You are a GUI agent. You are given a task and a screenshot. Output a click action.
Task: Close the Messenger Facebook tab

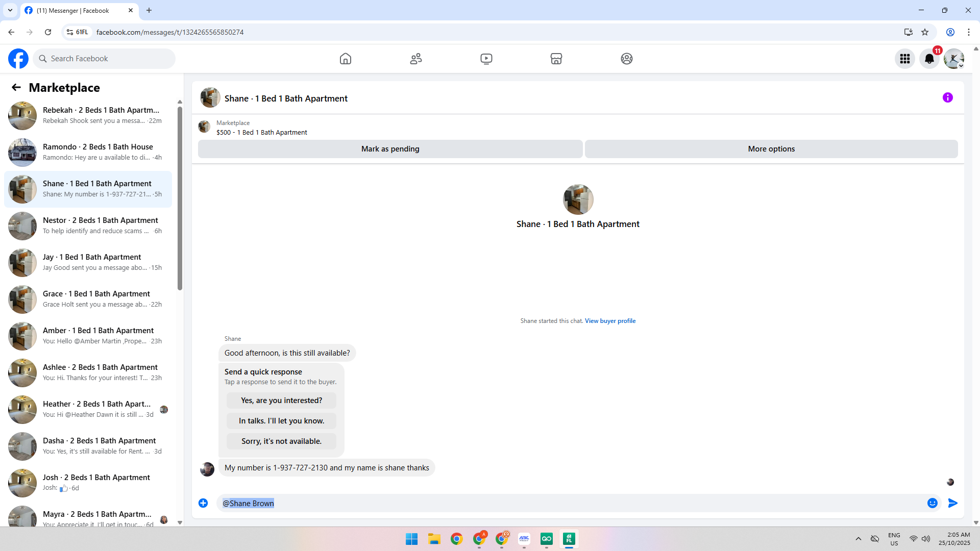pos(131,10)
